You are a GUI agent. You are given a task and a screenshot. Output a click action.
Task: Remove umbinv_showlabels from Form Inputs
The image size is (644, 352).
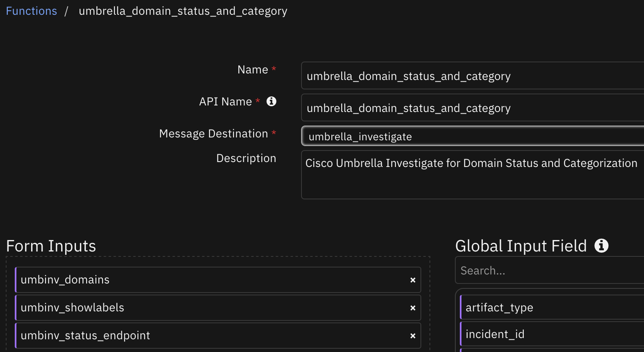(x=413, y=308)
